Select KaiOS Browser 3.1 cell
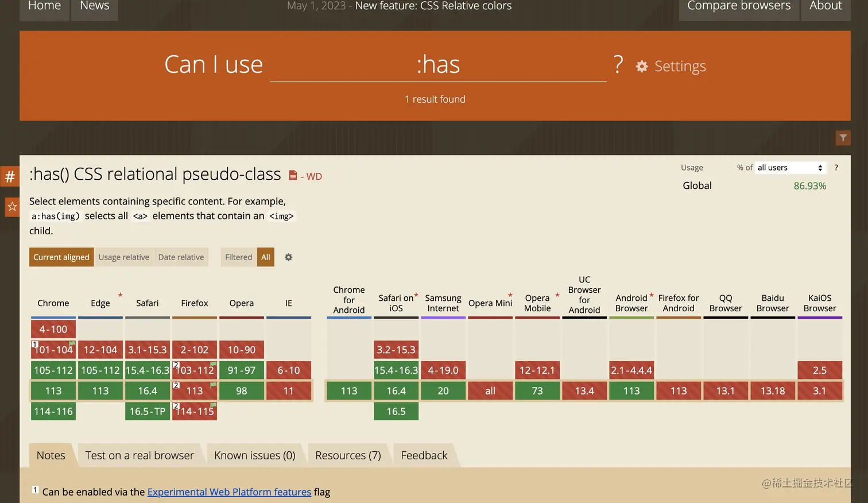The image size is (868, 503). coord(820,391)
